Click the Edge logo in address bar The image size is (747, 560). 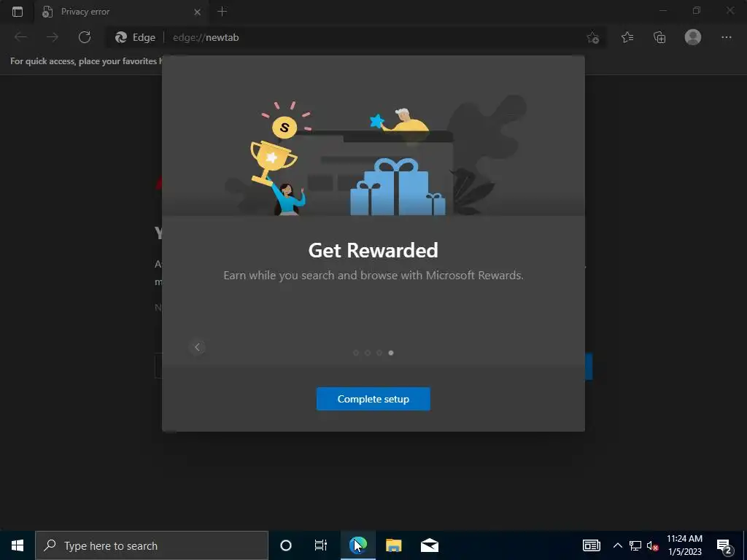tap(121, 37)
